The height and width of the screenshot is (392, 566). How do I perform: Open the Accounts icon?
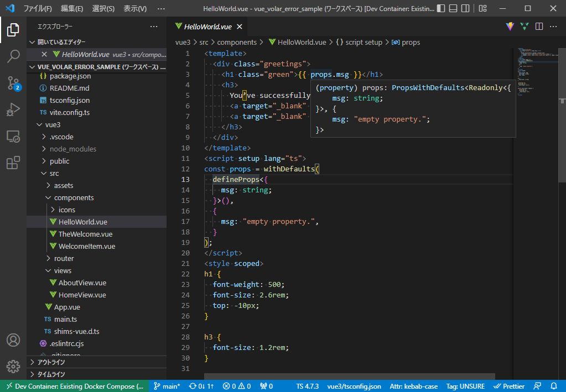(13, 340)
